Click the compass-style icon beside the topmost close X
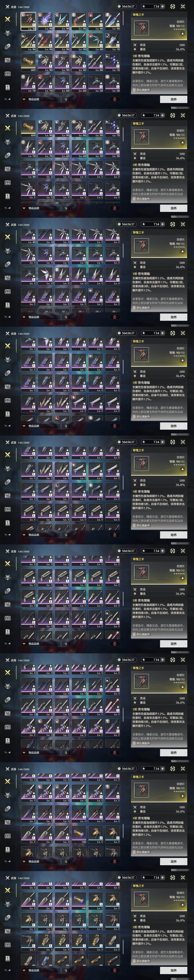The width and height of the screenshot is (194, 980). click(173, 7)
